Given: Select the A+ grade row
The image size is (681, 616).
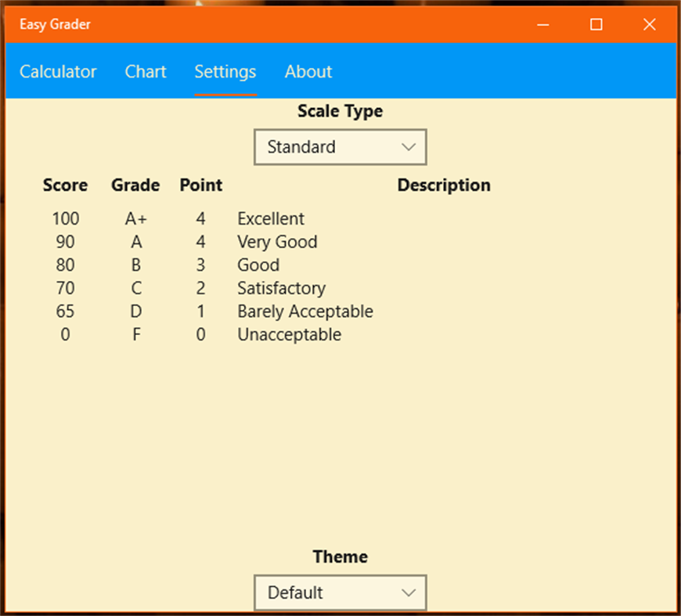Looking at the screenshot, I should click(x=135, y=218).
